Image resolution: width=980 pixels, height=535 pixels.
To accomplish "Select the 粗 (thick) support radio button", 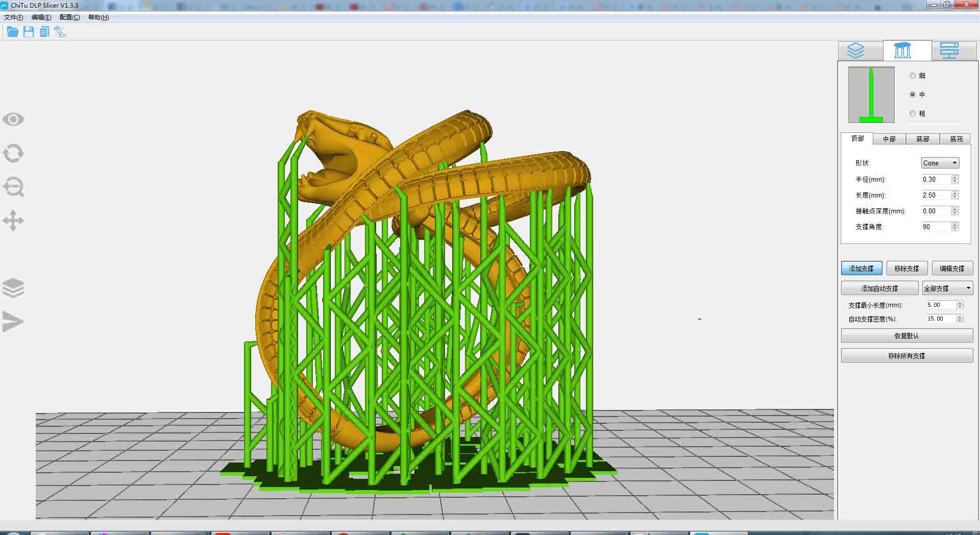I will pos(913,113).
